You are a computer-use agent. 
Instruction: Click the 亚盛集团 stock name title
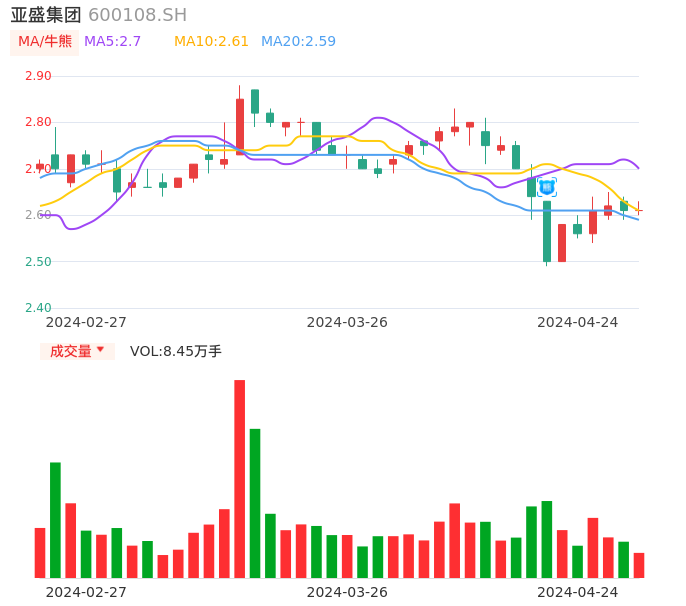pos(46,15)
